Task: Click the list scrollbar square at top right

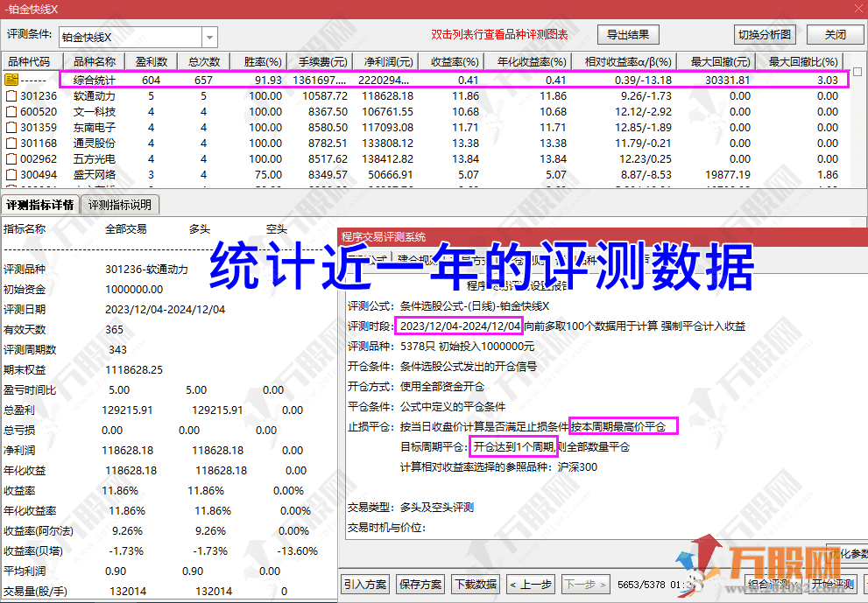Action: tap(857, 72)
